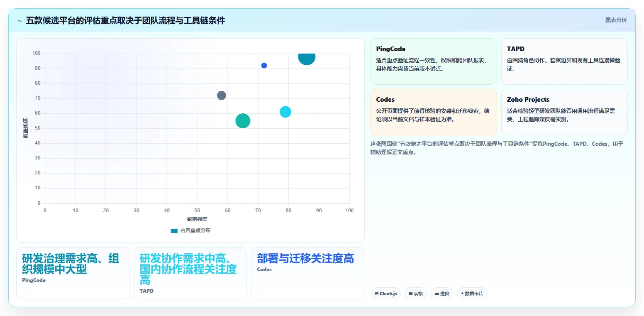Click the Codes label under the third stat
This screenshot has width=644, height=316.
(264, 269)
